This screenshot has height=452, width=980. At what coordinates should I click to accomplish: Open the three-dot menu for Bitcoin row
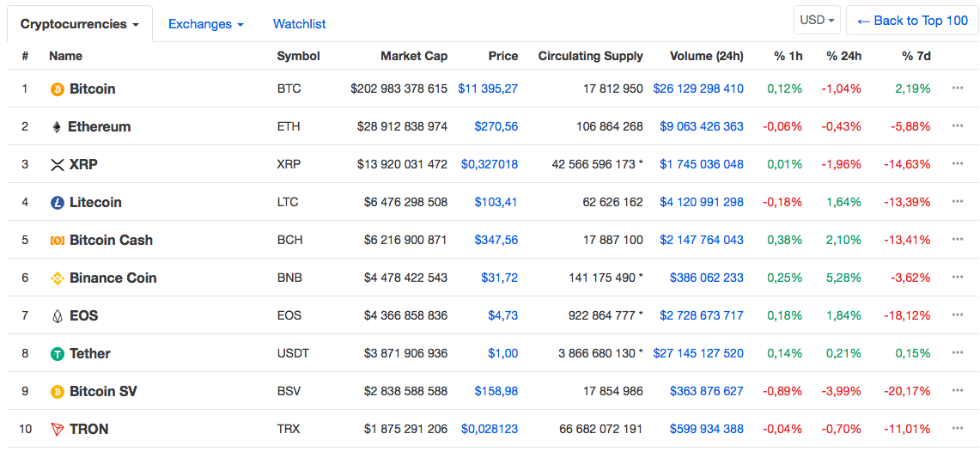(x=958, y=89)
